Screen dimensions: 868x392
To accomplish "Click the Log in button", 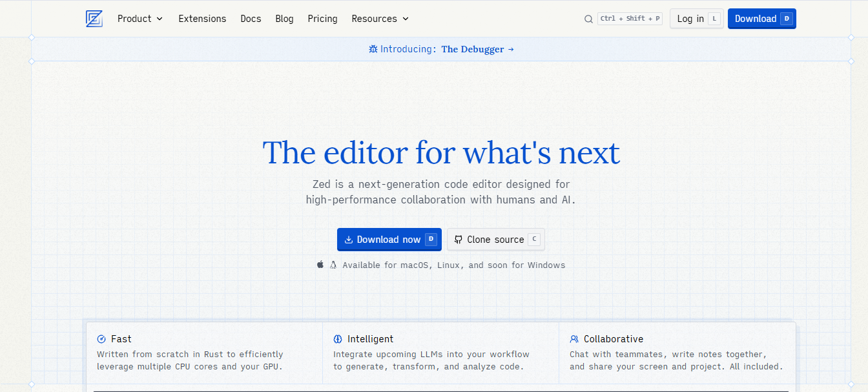I will (697, 19).
